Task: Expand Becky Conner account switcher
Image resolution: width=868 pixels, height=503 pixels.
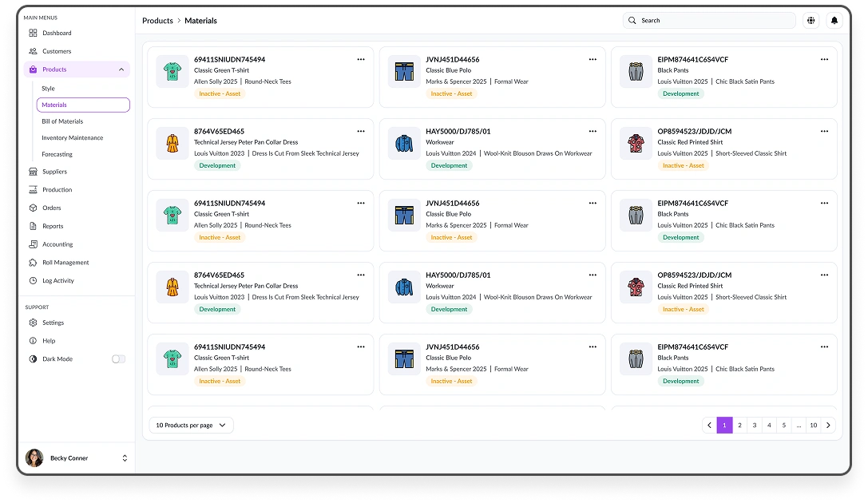Action: pyautogui.click(x=125, y=458)
